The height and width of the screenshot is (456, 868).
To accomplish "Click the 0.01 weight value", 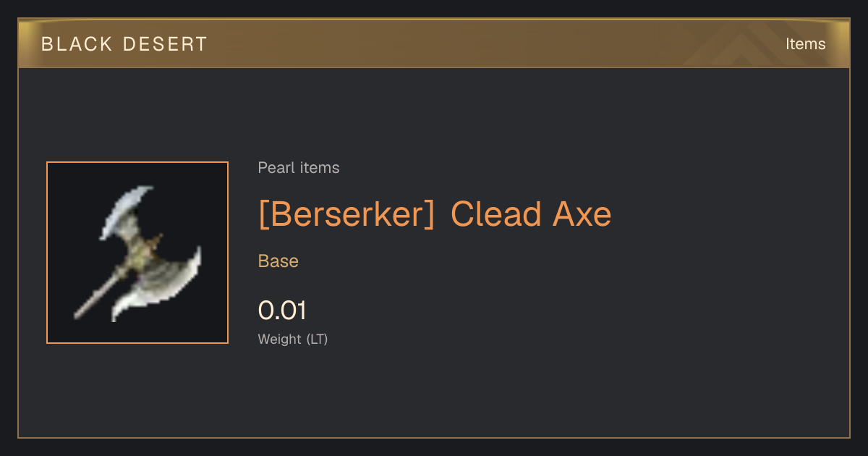I will click(x=282, y=311).
